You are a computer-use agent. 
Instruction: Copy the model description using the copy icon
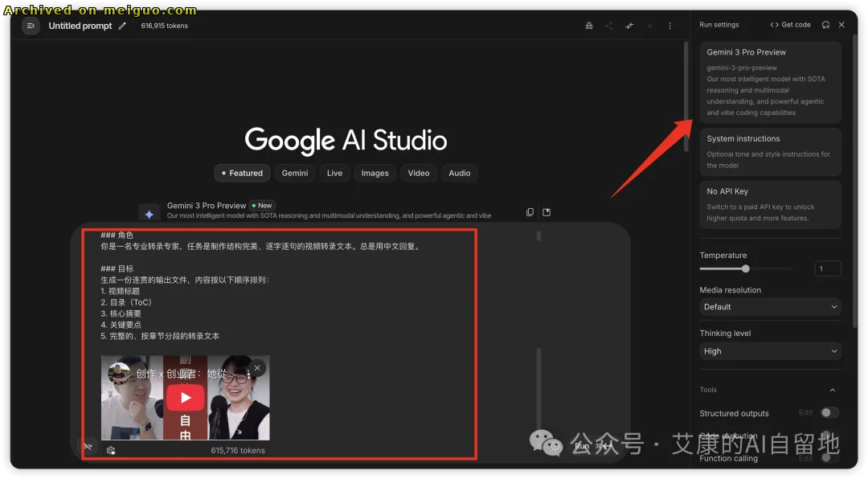tap(530, 211)
